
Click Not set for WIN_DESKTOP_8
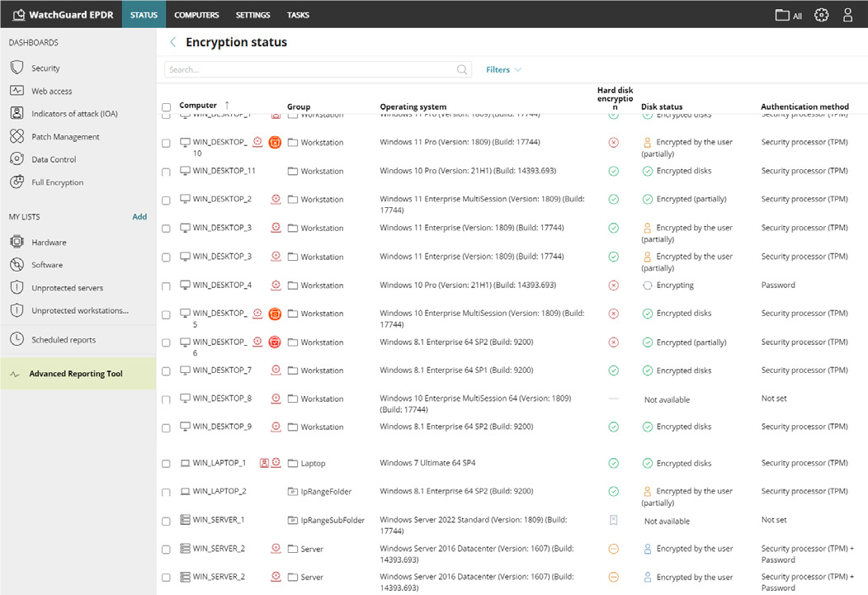773,398
